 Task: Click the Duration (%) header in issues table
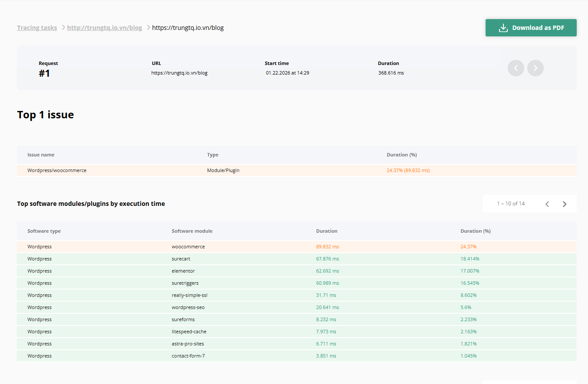click(x=402, y=155)
